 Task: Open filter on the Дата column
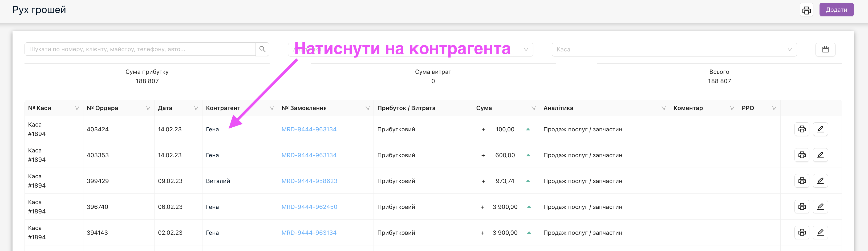pyautogui.click(x=196, y=108)
